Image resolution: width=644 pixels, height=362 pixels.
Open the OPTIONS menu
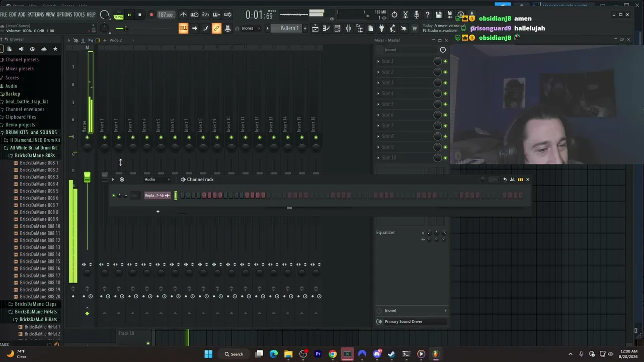tap(64, 15)
